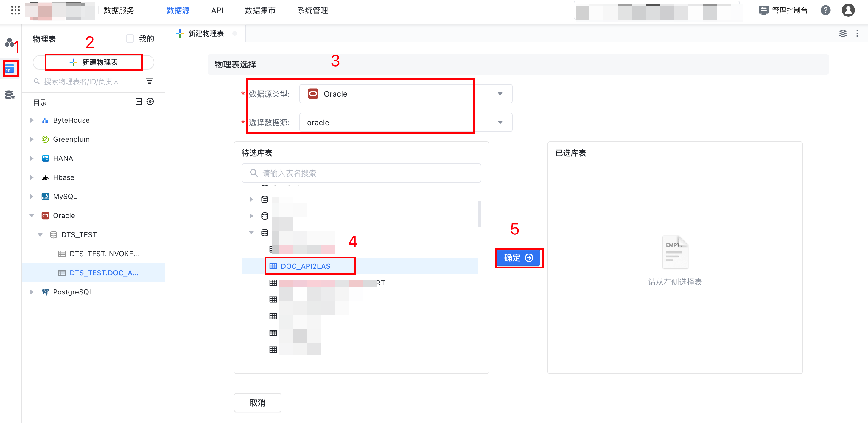Open the user profile avatar
868x423 pixels.
[x=848, y=10]
